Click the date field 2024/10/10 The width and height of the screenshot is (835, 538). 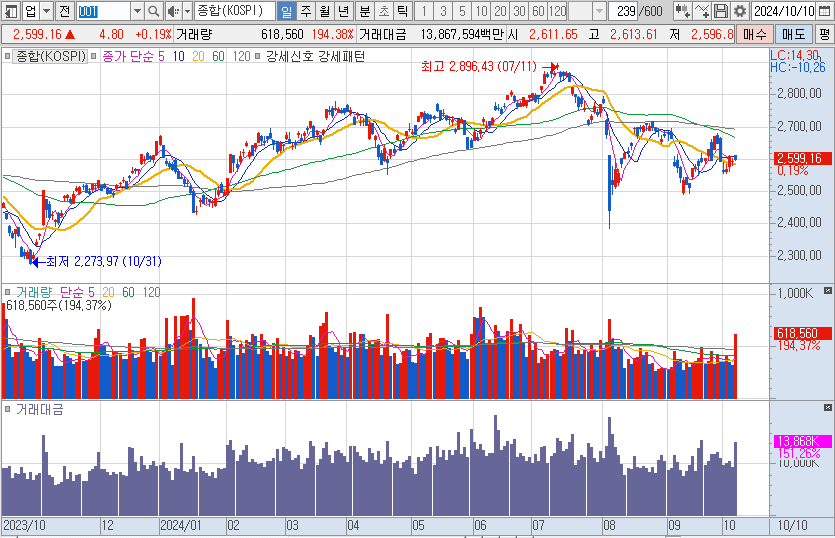tap(784, 11)
